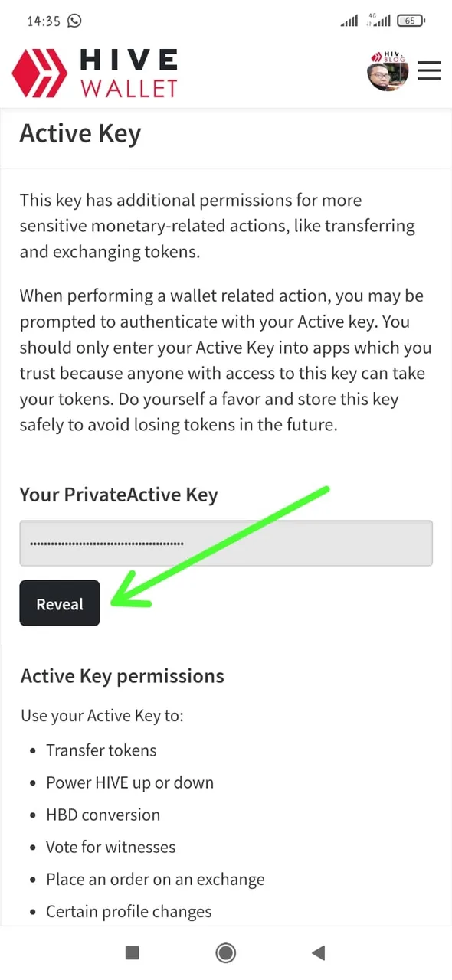Open the user profile avatar
This screenshot has height=980, width=452.
tap(388, 71)
